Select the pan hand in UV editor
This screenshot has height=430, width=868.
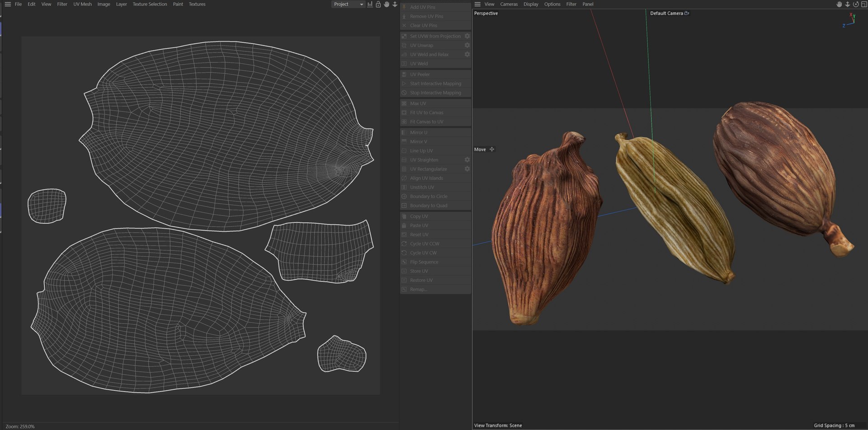387,4
